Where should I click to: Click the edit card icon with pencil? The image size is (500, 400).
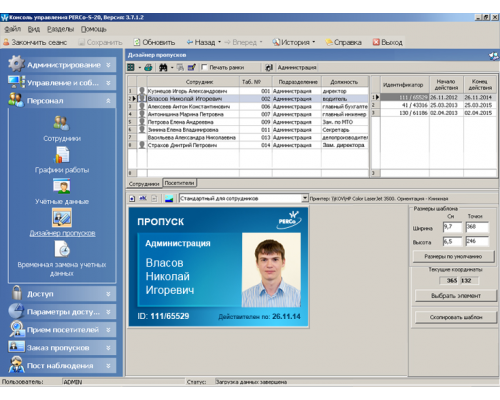pos(192,68)
